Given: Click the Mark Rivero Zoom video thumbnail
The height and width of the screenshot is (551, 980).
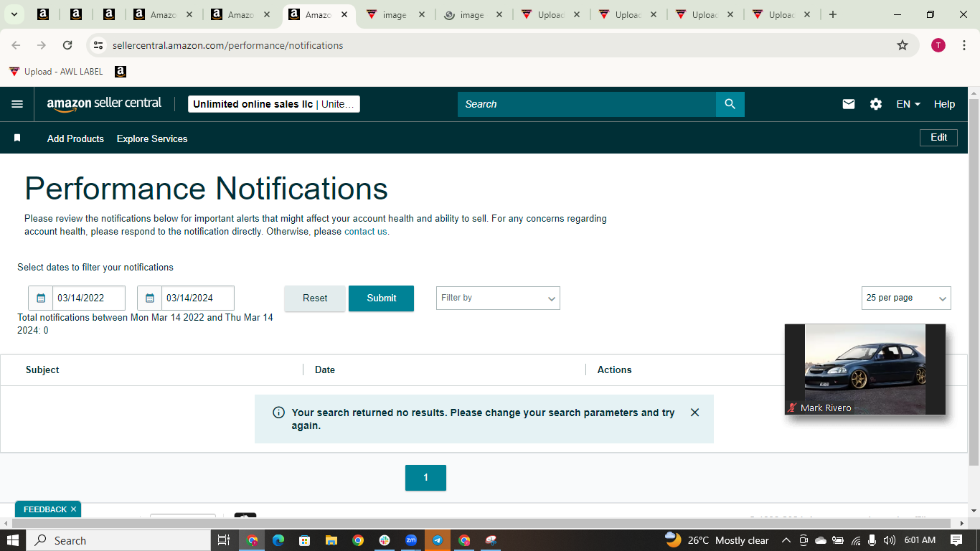Looking at the screenshot, I should (865, 369).
